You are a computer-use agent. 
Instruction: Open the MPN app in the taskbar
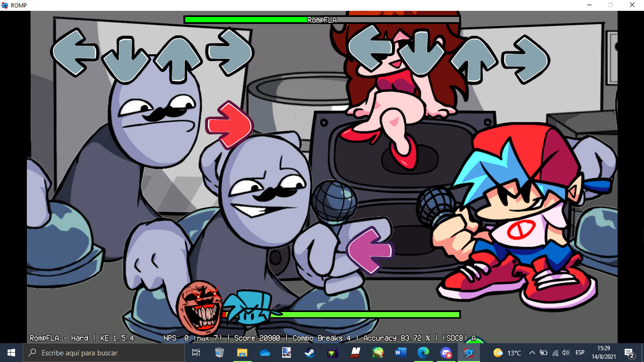click(x=355, y=353)
